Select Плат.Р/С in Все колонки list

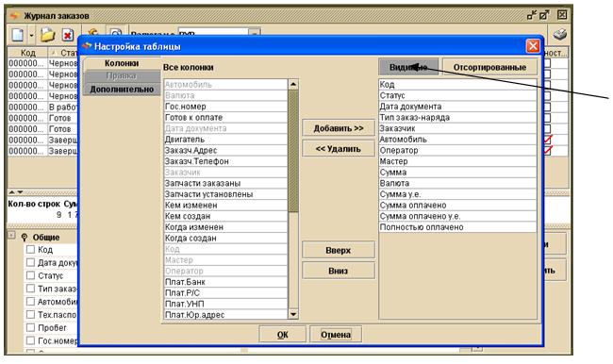click(x=226, y=292)
